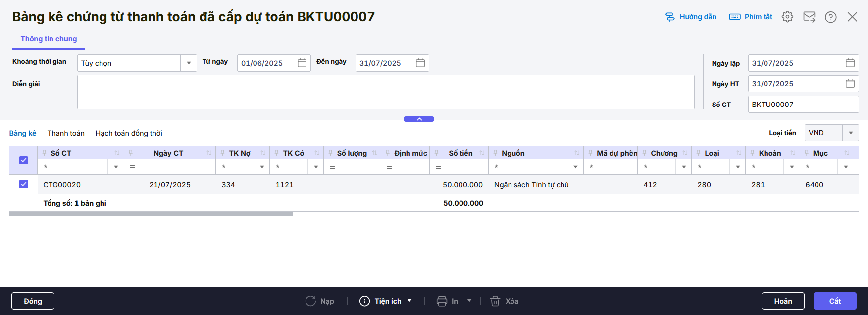Click into the Diễn giải text area

point(386,92)
